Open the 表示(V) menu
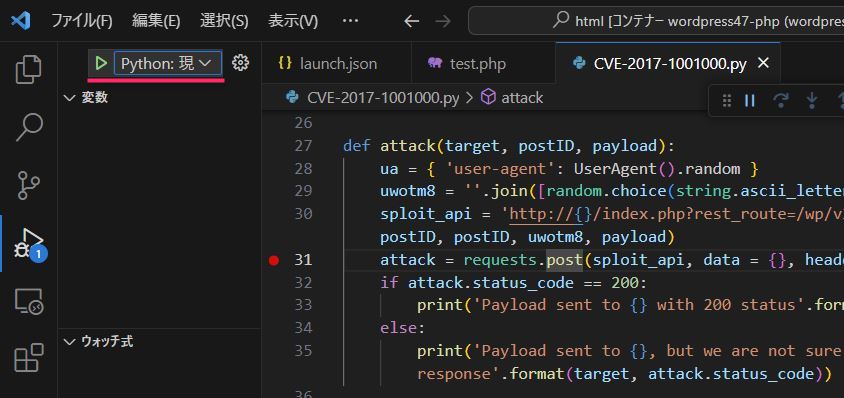Image resolution: width=844 pixels, height=398 pixels. (293, 21)
